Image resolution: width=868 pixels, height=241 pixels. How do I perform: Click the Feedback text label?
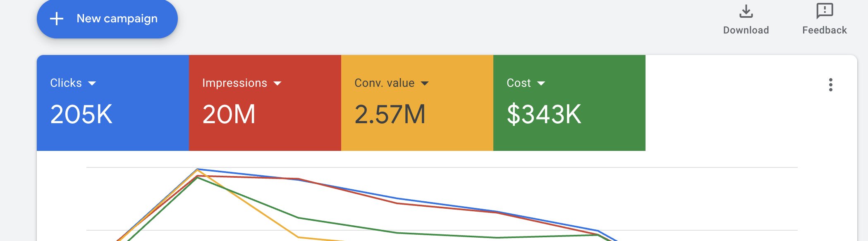click(825, 30)
